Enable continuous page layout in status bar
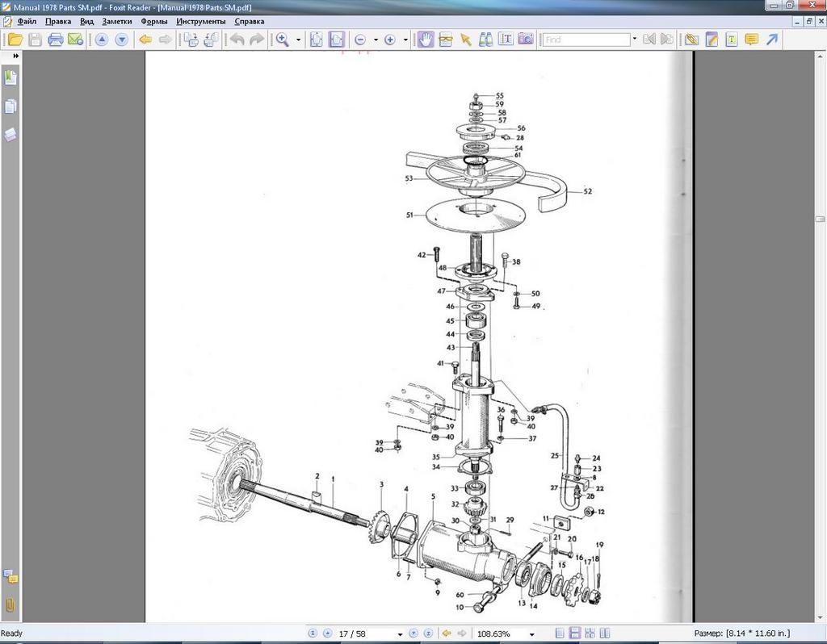 [575, 634]
